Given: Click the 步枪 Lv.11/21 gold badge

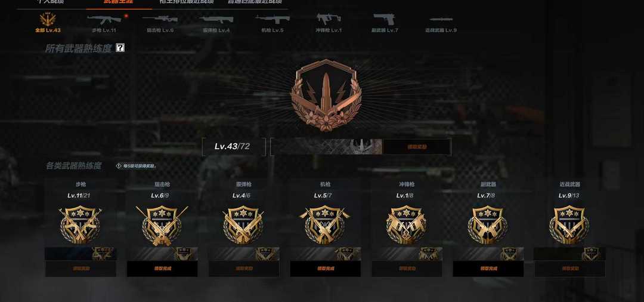Looking at the screenshot, I should coord(80,224).
